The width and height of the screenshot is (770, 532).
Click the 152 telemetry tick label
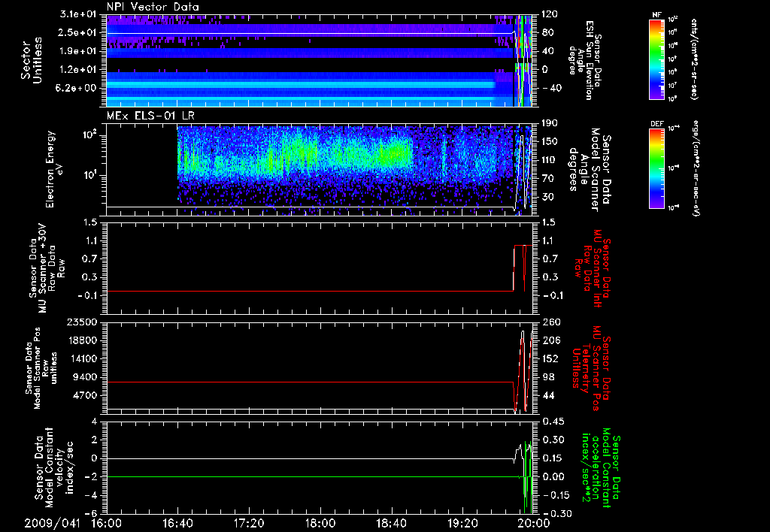click(x=552, y=358)
